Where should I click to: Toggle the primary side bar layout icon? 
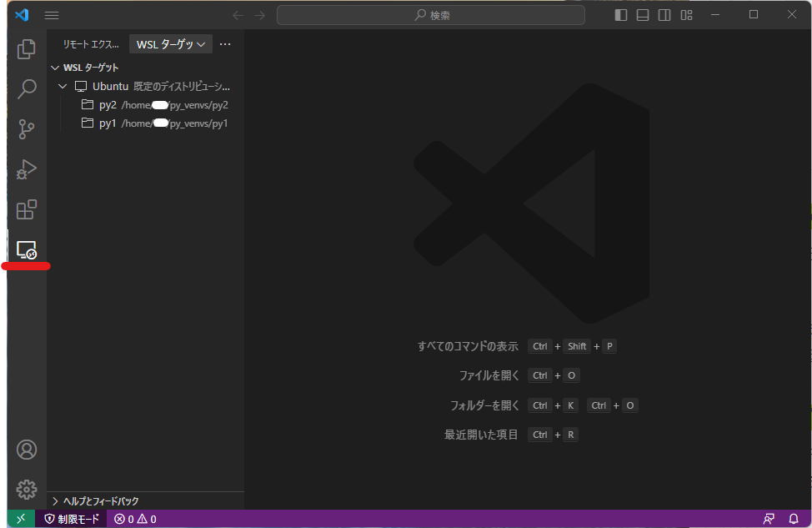(x=621, y=15)
